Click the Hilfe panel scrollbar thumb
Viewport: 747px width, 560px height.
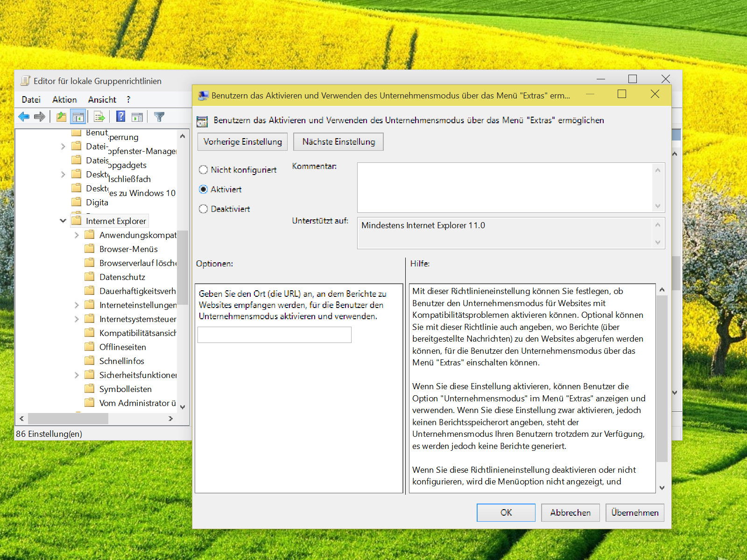662,378
